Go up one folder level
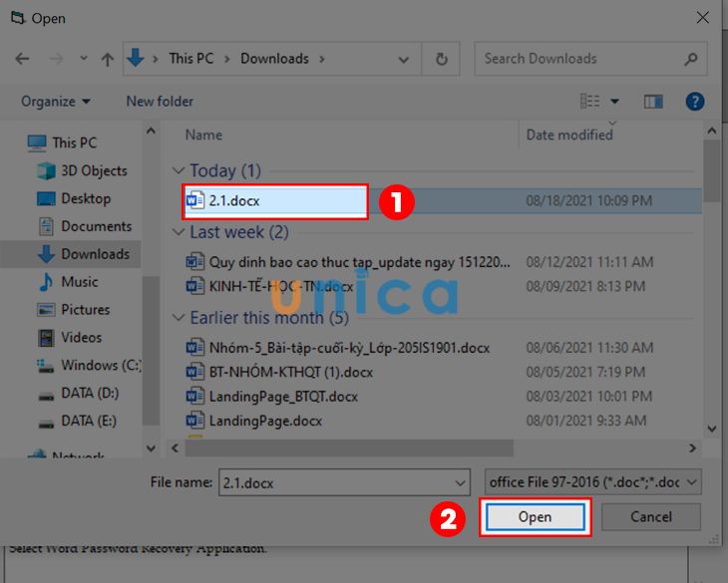The height and width of the screenshot is (583, 728). pyautogui.click(x=108, y=59)
